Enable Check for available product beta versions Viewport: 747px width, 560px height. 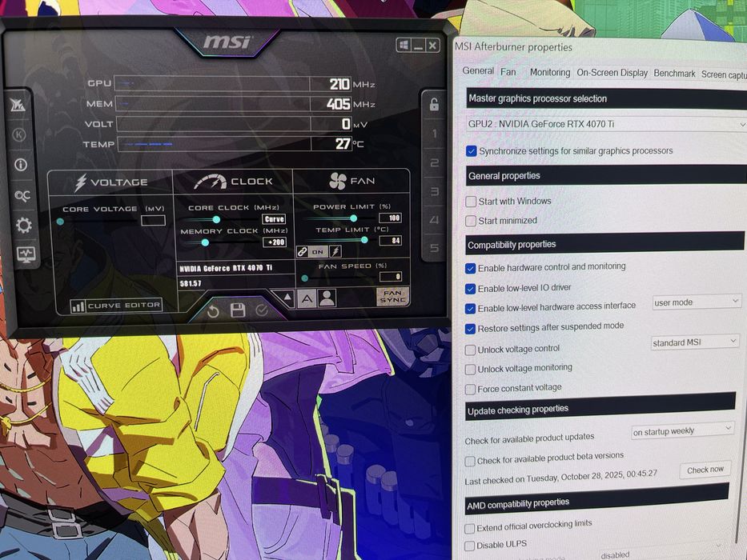click(x=470, y=461)
